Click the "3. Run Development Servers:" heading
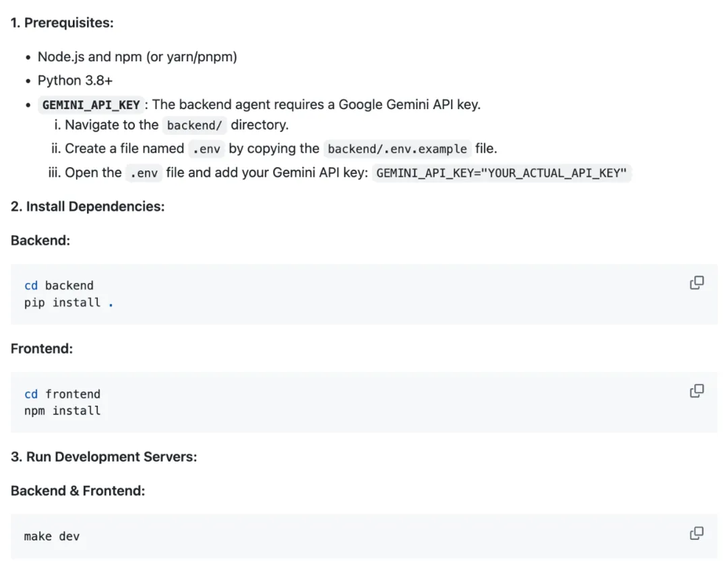Image resolution: width=728 pixels, height=562 pixels. point(104,456)
